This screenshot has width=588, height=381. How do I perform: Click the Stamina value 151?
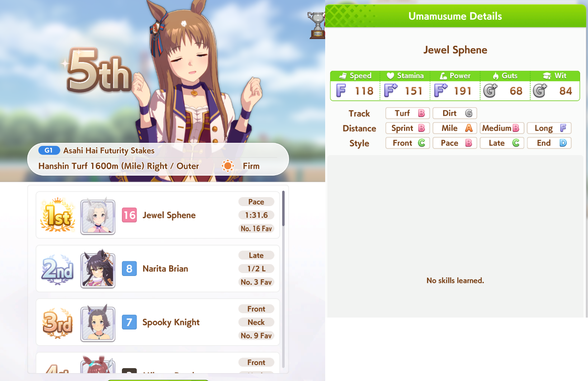pos(414,91)
